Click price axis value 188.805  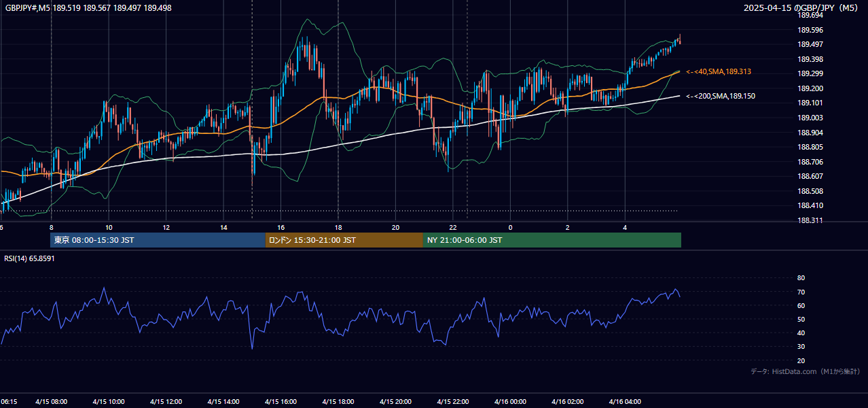click(x=810, y=147)
